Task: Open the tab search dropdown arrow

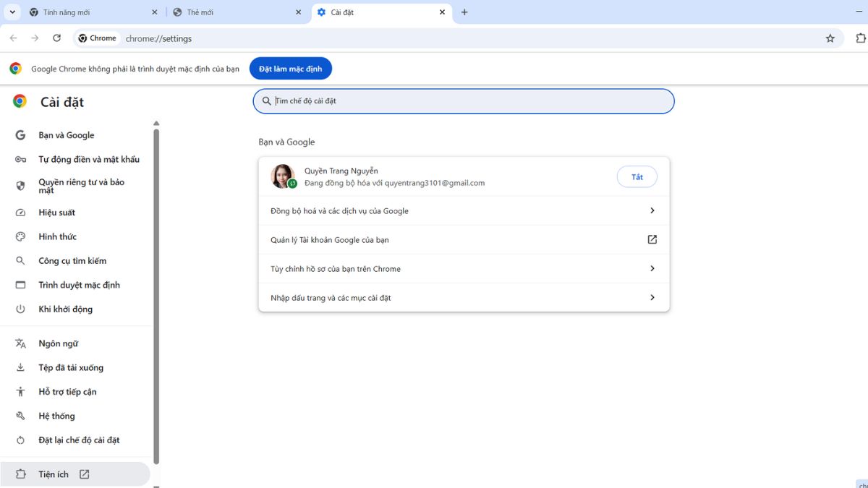Action: 12,12
